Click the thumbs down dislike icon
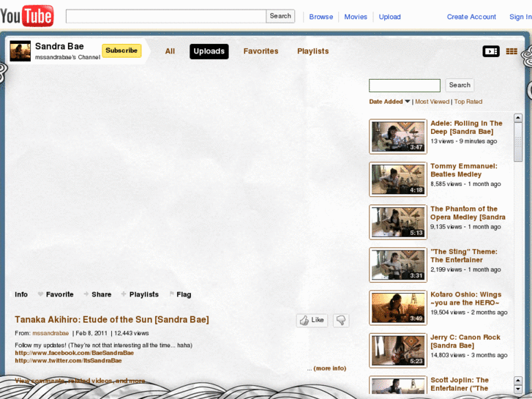 click(x=340, y=320)
